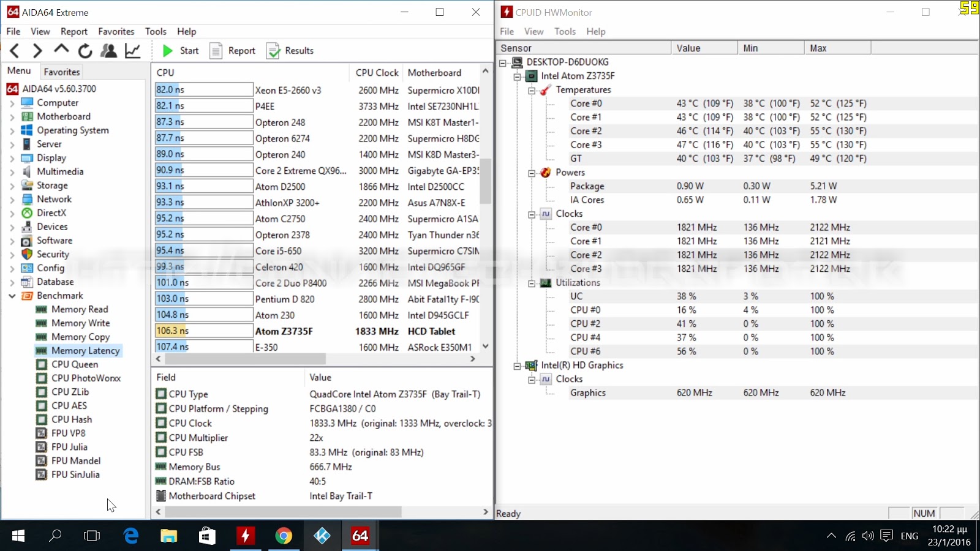Open Task View from taskbar

pyautogui.click(x=92, y=536)
